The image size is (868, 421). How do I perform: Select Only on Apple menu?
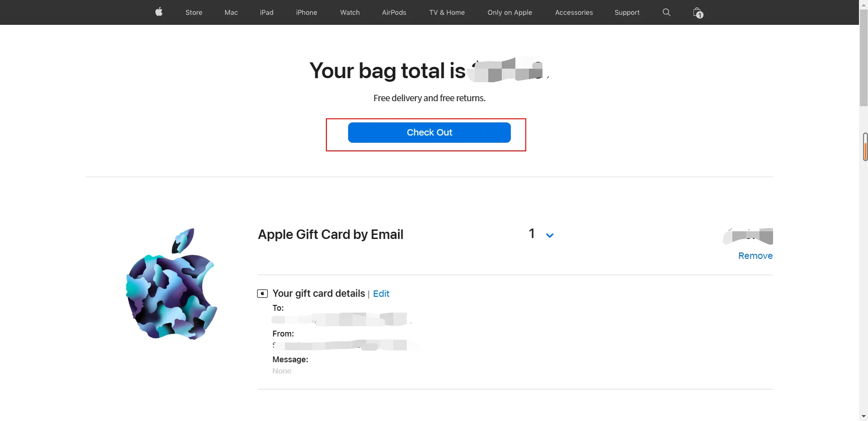coord(509,13)
